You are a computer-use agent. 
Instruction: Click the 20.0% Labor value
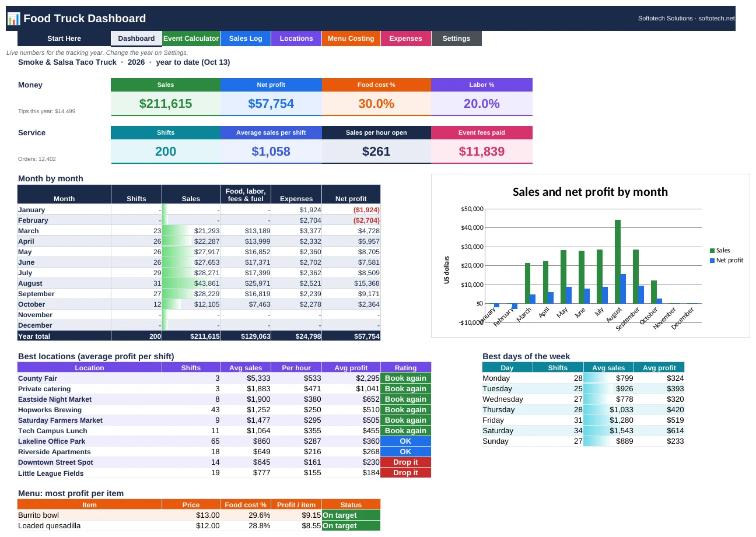pos(482,104)
